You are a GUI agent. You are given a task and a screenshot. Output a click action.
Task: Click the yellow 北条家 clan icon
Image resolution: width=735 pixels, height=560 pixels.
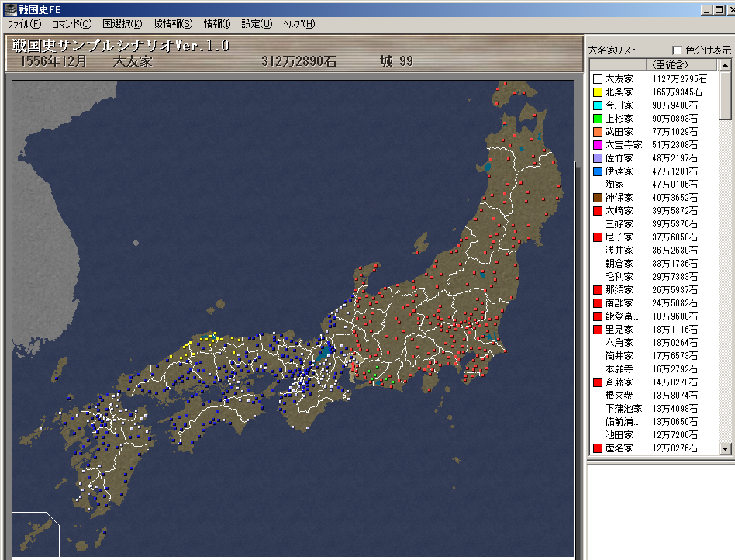pos(598,92)
